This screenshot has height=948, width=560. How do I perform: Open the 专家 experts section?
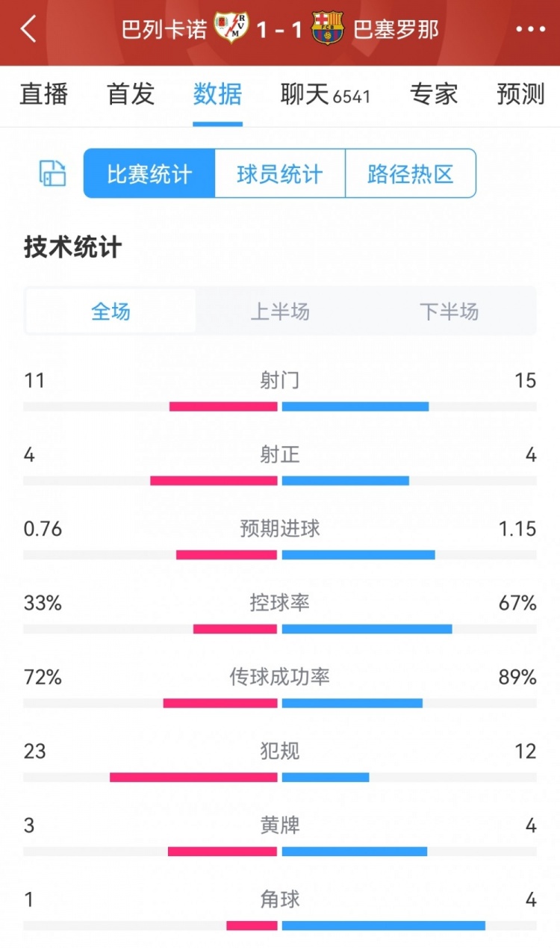point(434,95)
